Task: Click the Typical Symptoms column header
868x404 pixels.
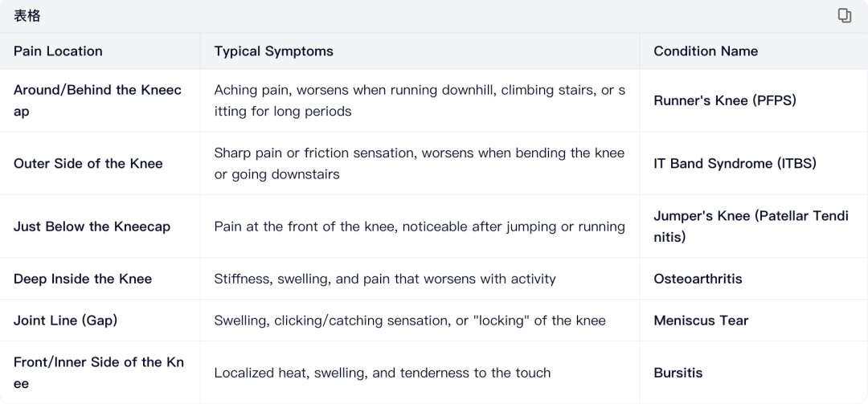Action: click(273, 51)
